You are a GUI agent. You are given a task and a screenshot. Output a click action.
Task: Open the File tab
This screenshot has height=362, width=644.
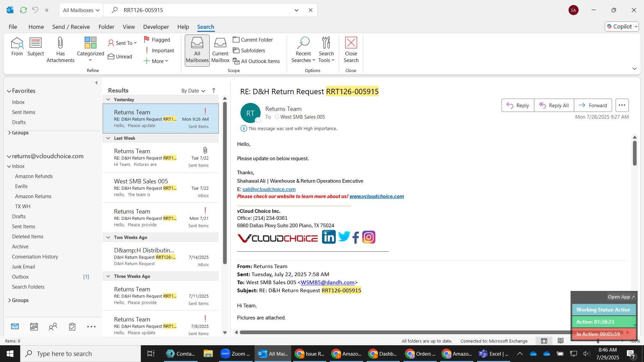coord(13,27)
